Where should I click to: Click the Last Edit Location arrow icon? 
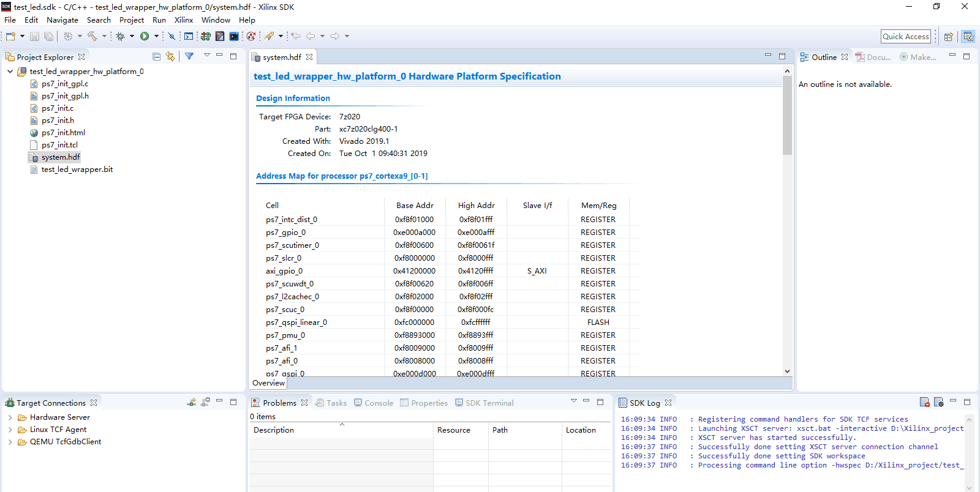click(x=296, y=36)
